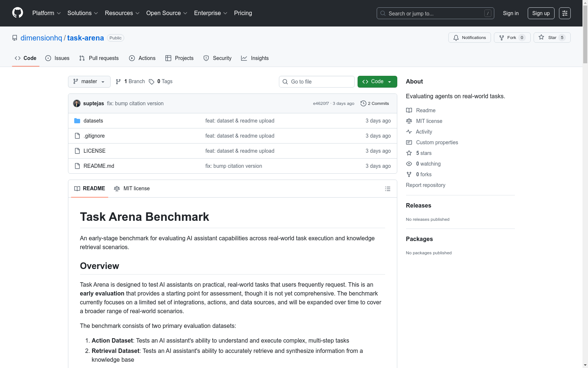
Task: Open the Insights tab
Action: click(255, 58)
